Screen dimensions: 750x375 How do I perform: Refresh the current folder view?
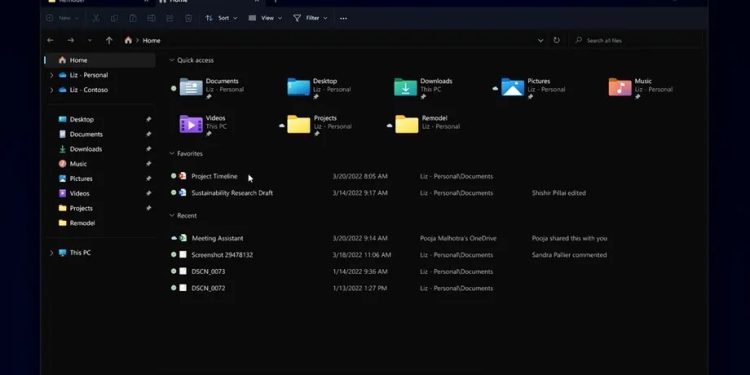tap(556, 40)
